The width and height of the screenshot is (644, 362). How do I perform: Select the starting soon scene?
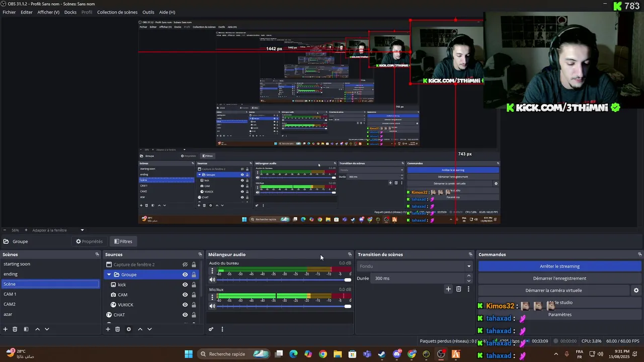point(50,264)
